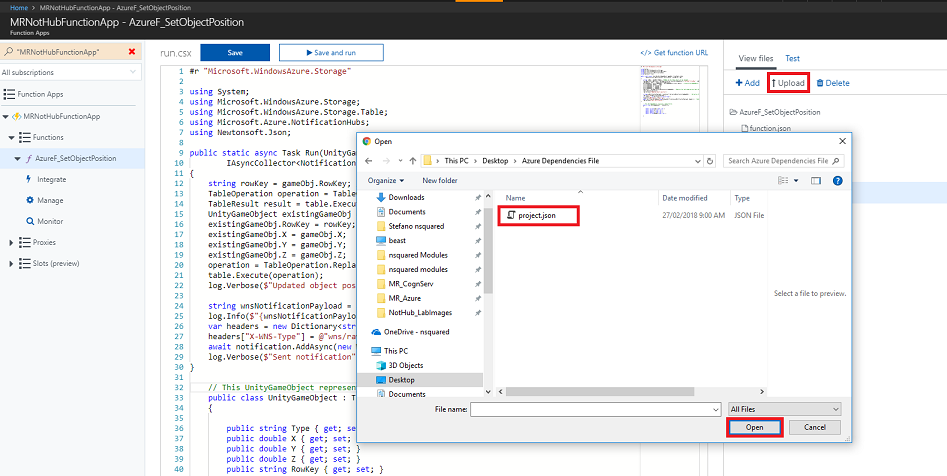Clear the MRNotHubFunctionApp search with red X
The image size is (947, 476).
[131, 52]
